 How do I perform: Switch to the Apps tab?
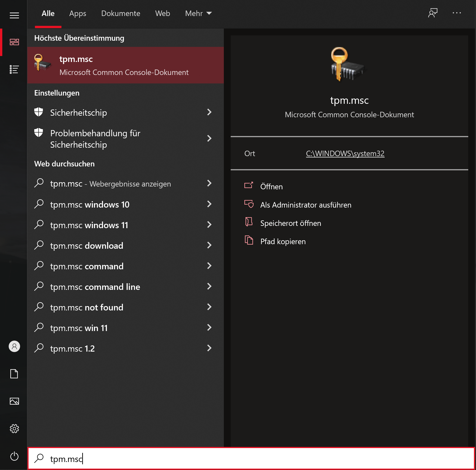point(78,13)
